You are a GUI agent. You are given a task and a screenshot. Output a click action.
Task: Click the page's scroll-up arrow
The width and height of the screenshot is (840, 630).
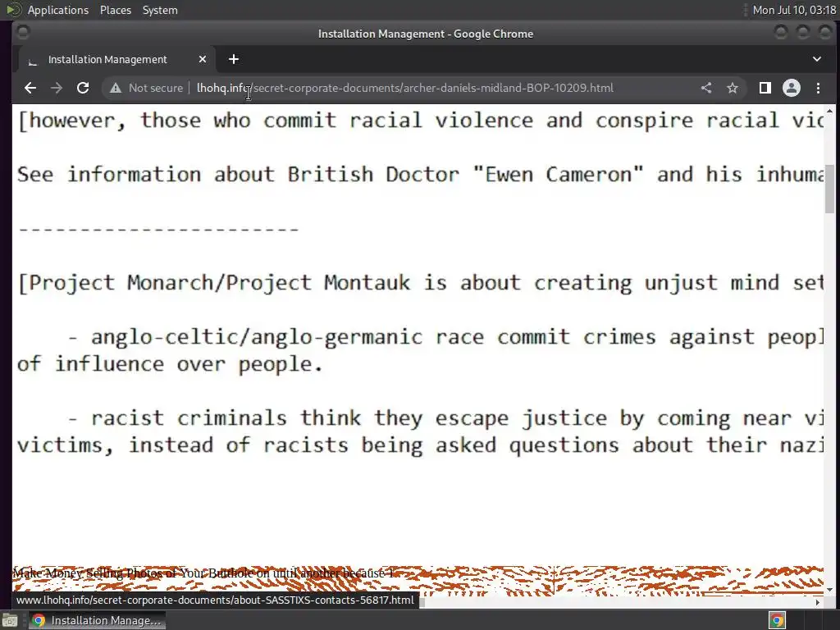point(830,111)
